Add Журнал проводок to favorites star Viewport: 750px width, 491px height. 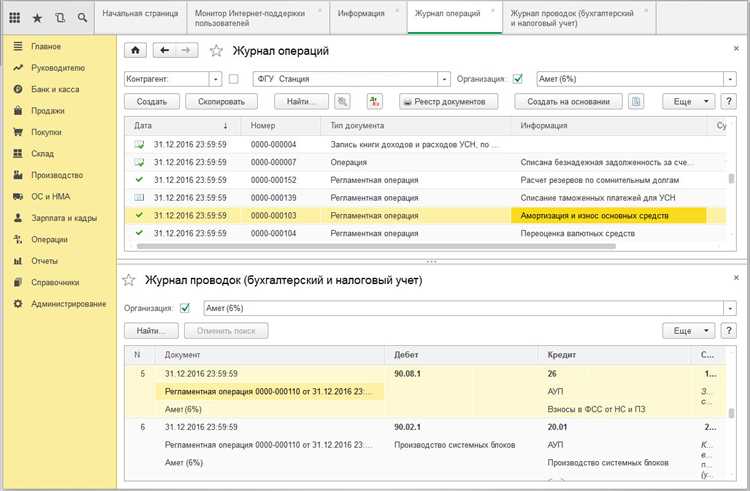pos(129,280)
